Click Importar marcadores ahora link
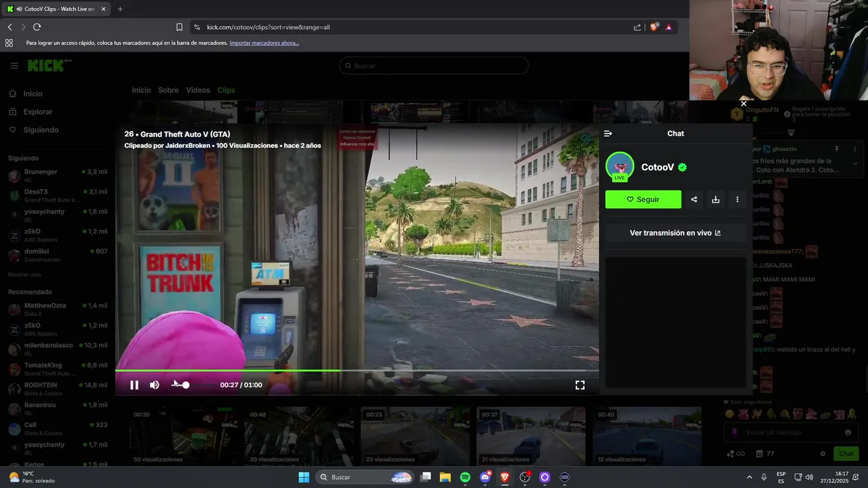Viewport: 868px width, 488px height. point(264,43)
